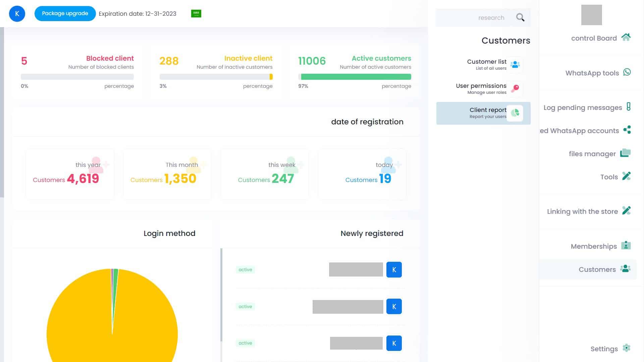
Task: Click the User permissions key icon
Action: tap(515, 88)
